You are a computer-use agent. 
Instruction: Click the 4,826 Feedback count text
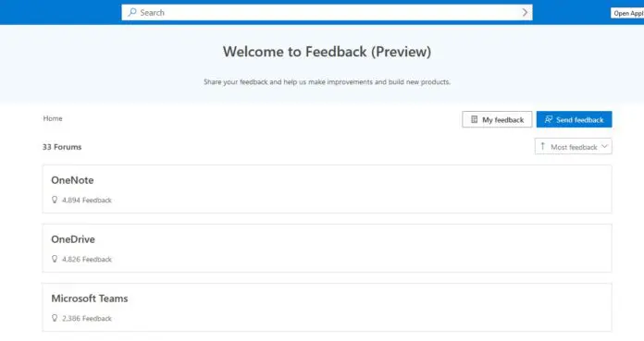tap(87, 260)
